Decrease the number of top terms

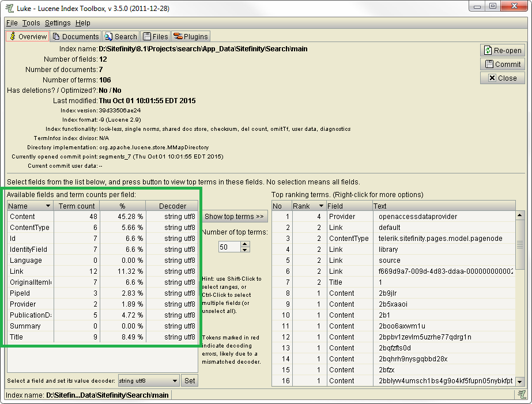pyautogui.click(x=245, y=250)
